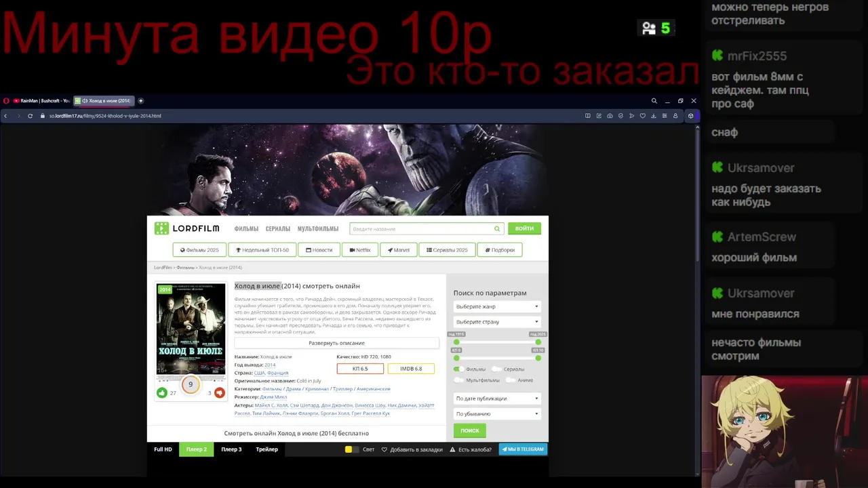Screen dimensions: 868x488
Task: Open the extensions cube icon
Action: pyautogui.click(x=691, y=116)
